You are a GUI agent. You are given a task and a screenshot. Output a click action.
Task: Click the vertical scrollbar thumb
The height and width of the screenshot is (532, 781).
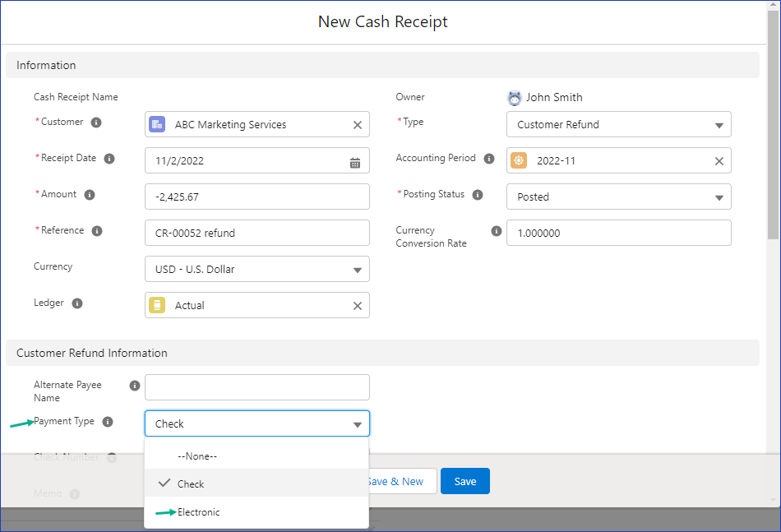[x=773, y=124]
